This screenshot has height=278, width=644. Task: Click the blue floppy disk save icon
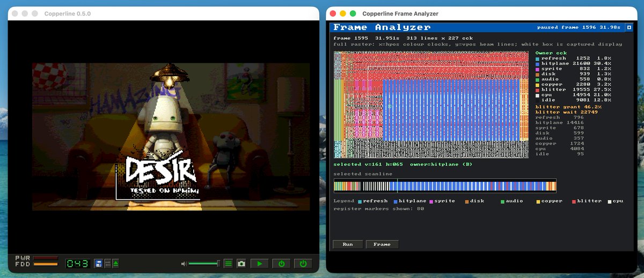pyautogui.click(x=99, y=264)
